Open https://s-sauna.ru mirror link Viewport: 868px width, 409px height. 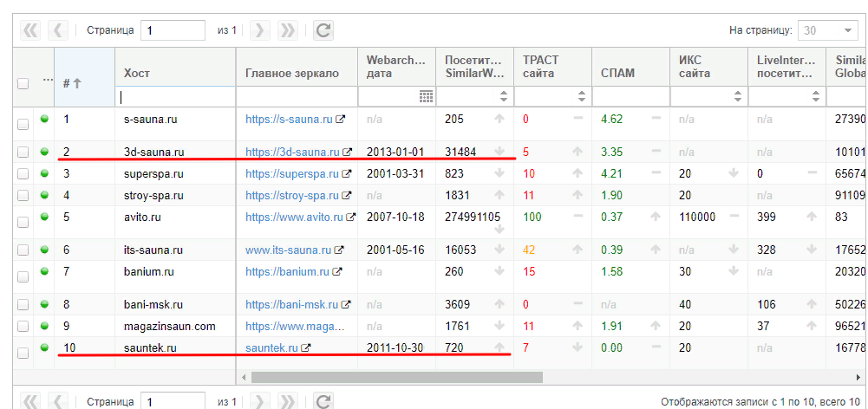point(289,119)
